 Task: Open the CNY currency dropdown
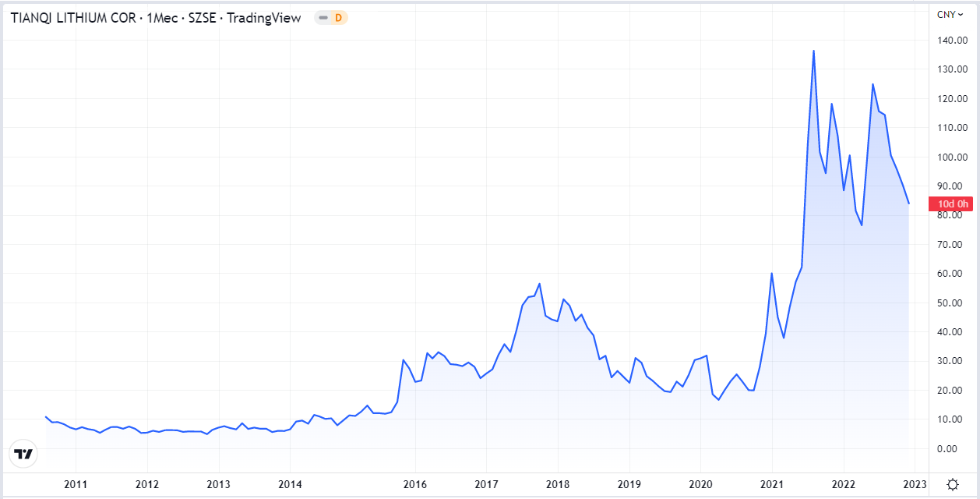pyautogui.click(x=950, y=14)
